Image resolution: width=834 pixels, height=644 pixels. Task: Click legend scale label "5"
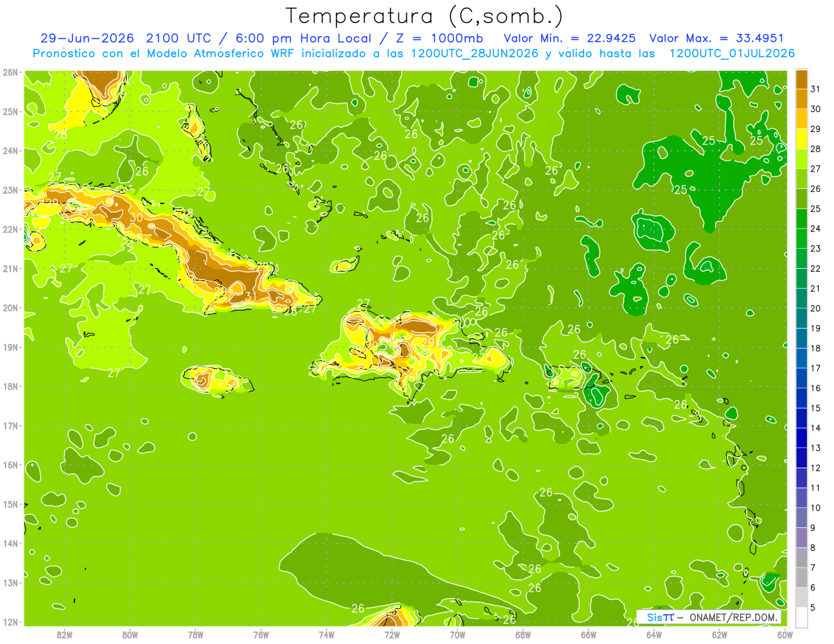click(813, 608)
